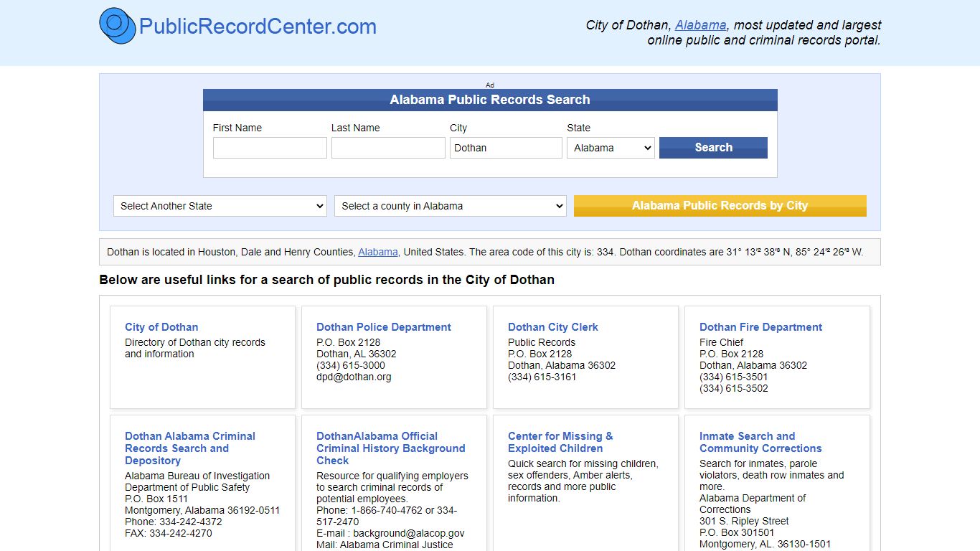Select city clerk phone (334) 615-3161
The height and width of the screenshot is (551, 980).
[x=542, y=377]
